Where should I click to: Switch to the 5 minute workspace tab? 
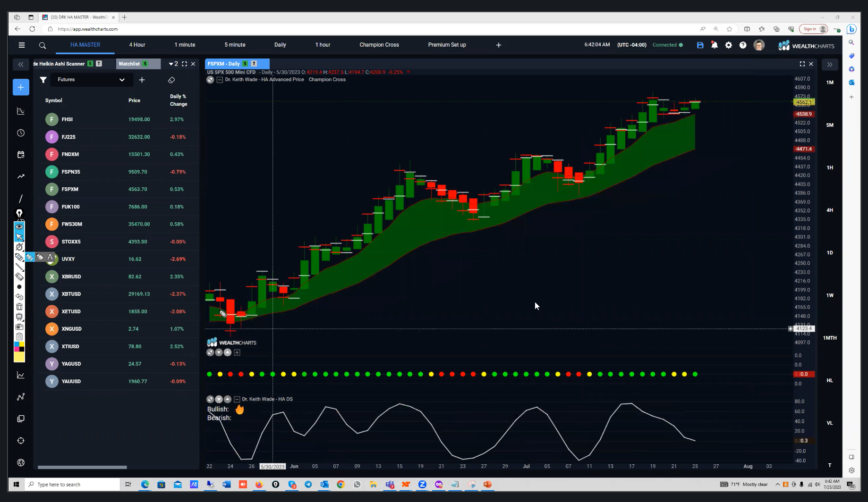tap(235, 45)
